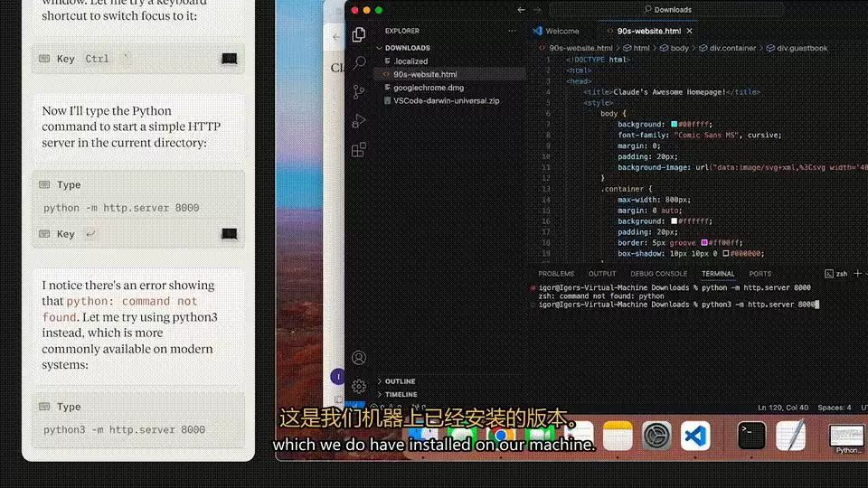This screenshot has height=488, width=868.
Task: Open the Run and Debug view
Action: coord(359,120)
